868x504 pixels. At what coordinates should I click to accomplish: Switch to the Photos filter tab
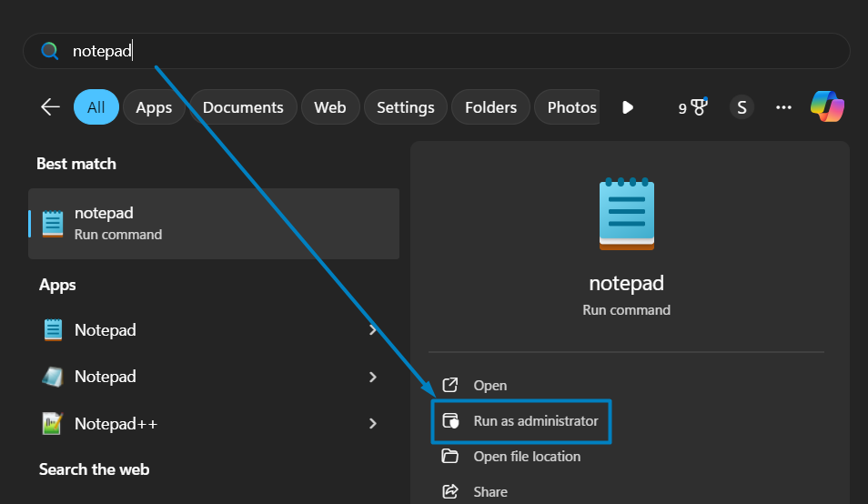(568, 106)
